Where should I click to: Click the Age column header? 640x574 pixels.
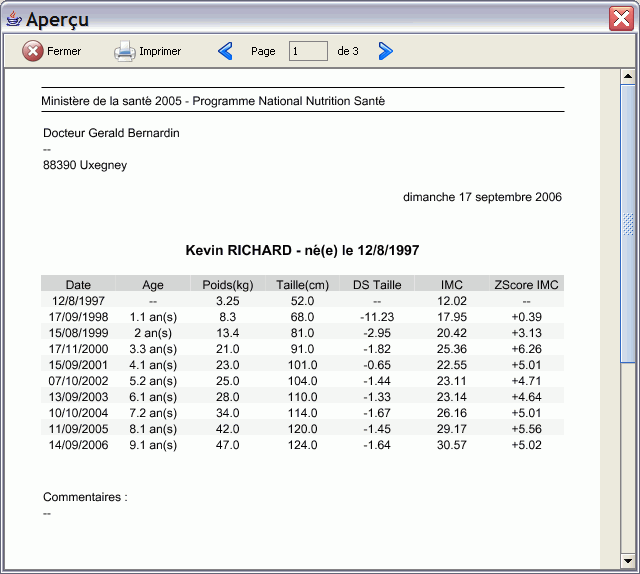[x=153, y=285]
